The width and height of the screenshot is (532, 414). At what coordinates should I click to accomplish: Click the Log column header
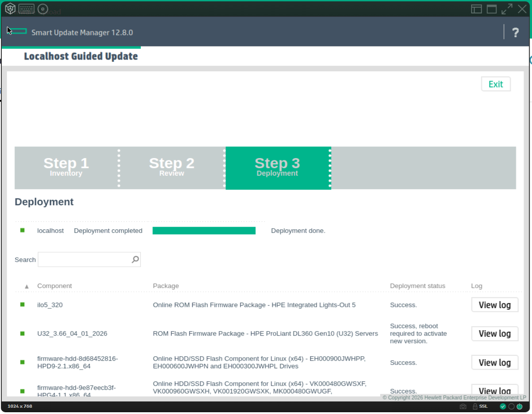pos(477,286)
